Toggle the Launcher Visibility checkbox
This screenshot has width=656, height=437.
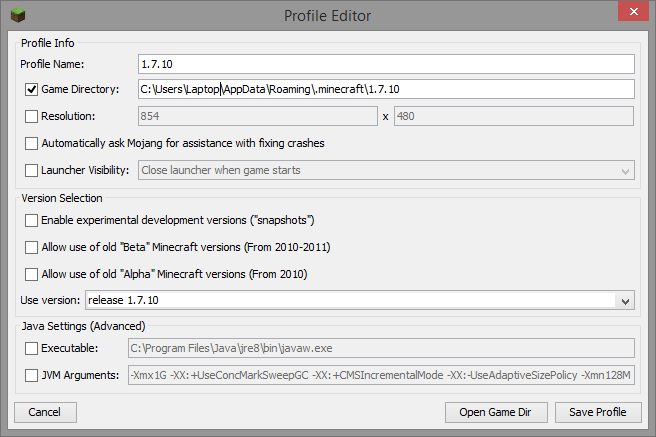pos(32,170)
